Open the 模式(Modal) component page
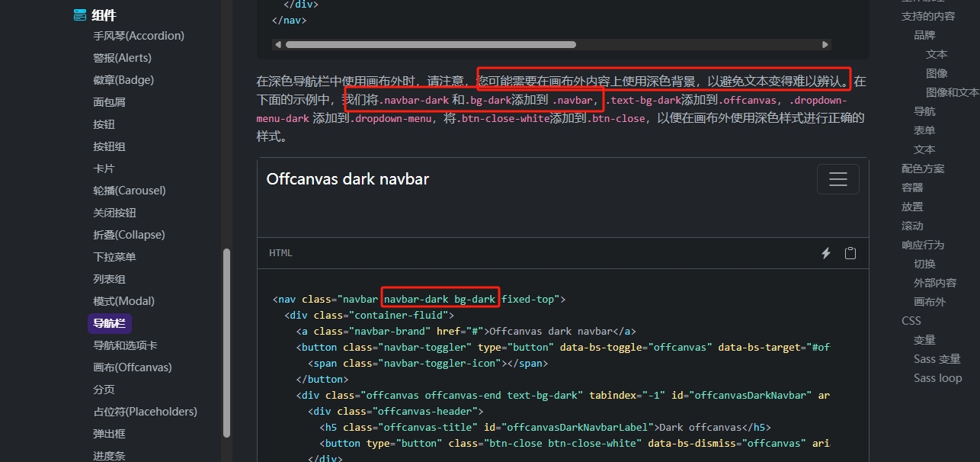The width and height of the screenshot is (980, 462). 126,300
